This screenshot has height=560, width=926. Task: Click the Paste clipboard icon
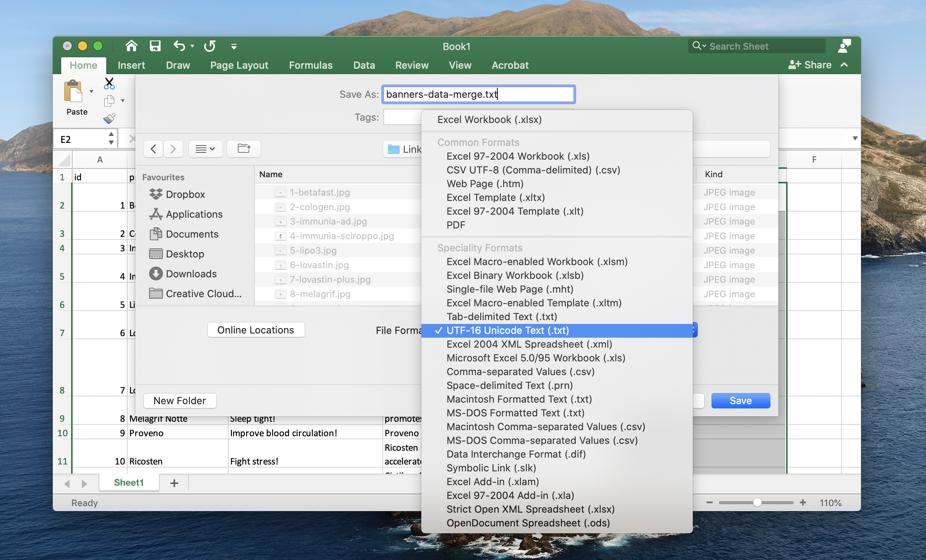pos(73,91)
